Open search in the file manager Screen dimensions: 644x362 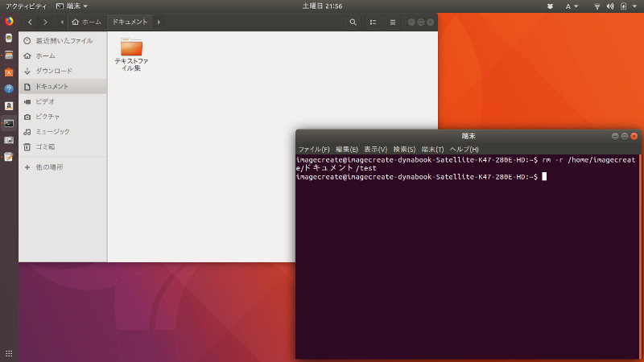pyautogui.click(x=353, y=23)
